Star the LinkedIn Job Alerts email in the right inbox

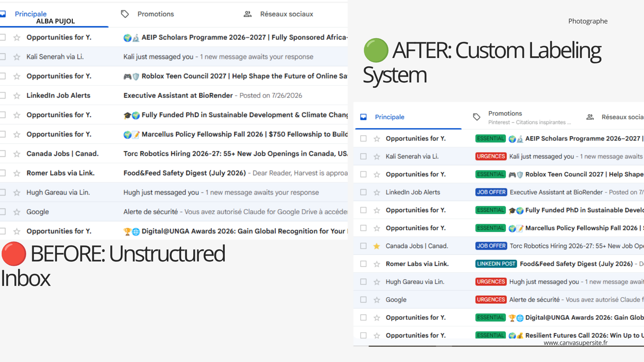point(377,193)
